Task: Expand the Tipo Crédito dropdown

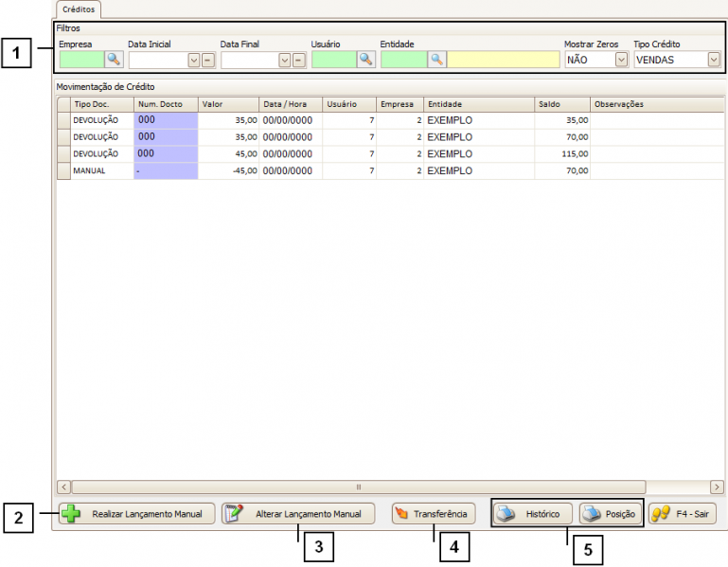Action: point(713,60)
